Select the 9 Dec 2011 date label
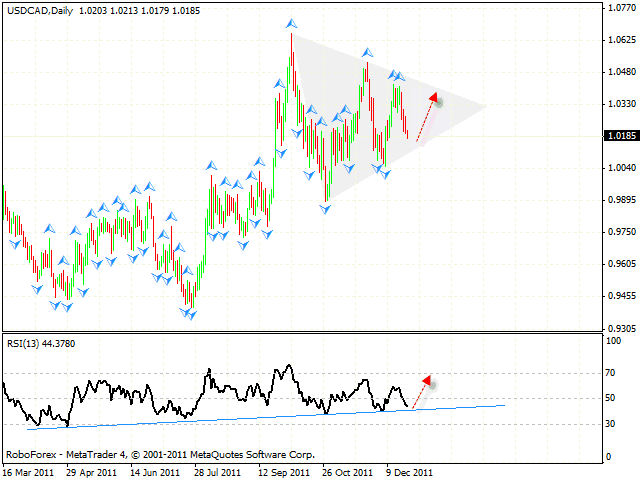 [x=410, y=471]
